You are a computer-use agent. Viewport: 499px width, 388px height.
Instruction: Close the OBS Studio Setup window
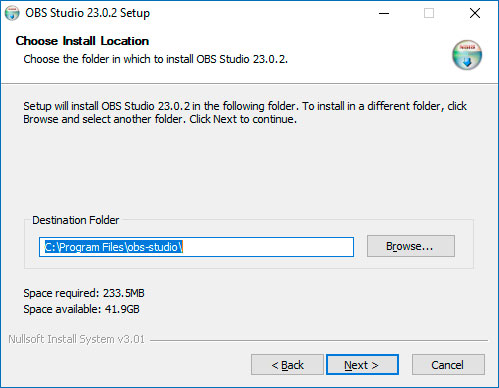coord(475,13)
